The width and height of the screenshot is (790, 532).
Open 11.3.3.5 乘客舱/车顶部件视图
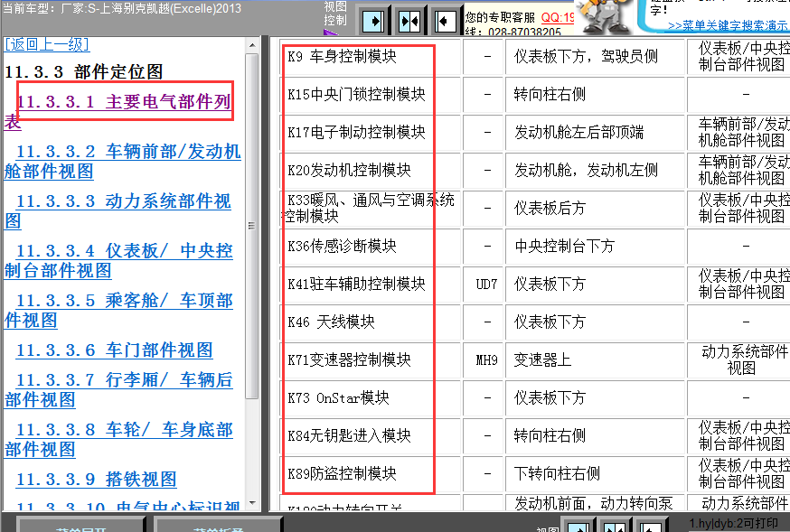click(118, 310)
